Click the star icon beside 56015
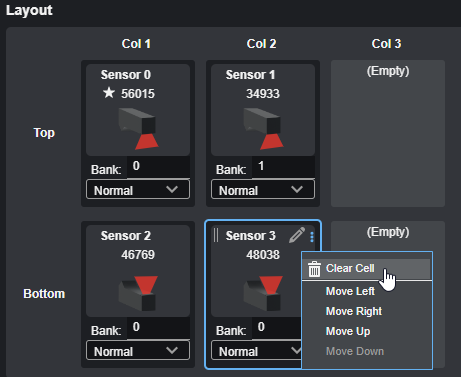 pos(109,93)
